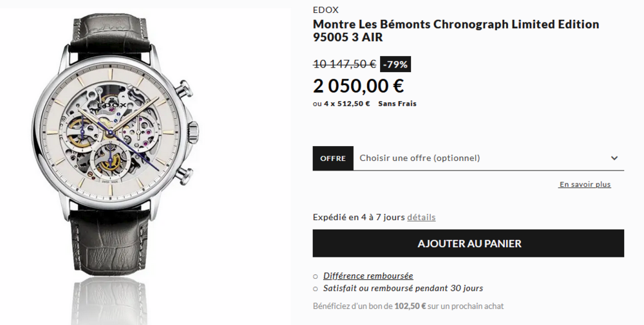Image resolution: width=644 pixels, height=325 pixels.
Task: Click the Les Bémonts Chronograph product title
Action: 455,31
